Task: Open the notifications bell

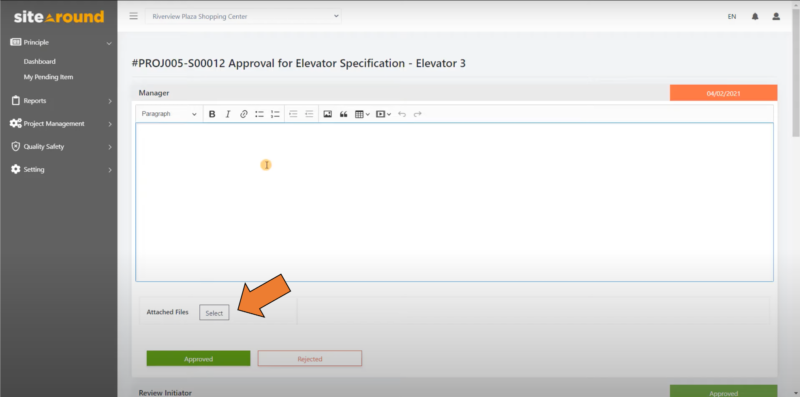Action: (x=755, y=16)
